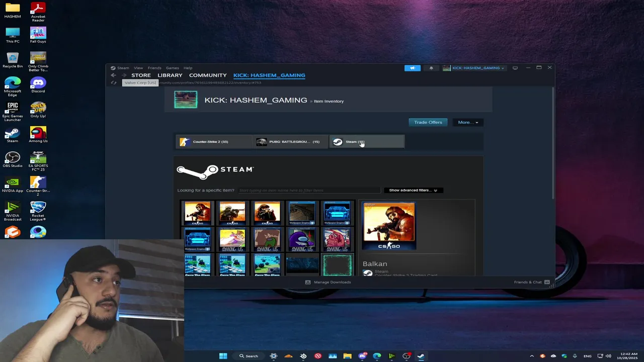Image resolution: width=644 pixels, height=362 pixels.
Task: Toggle Steam Big Picture mode icon
Action: point(515,68)
